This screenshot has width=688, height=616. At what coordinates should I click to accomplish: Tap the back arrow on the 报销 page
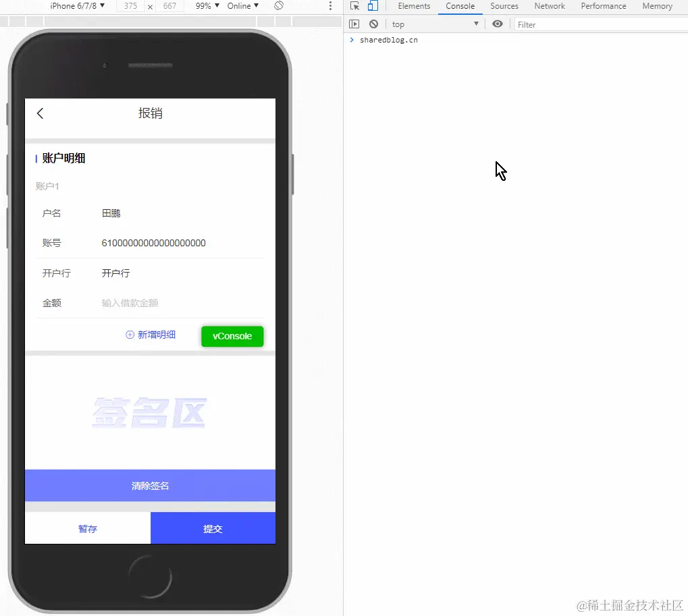click(40, 113)
